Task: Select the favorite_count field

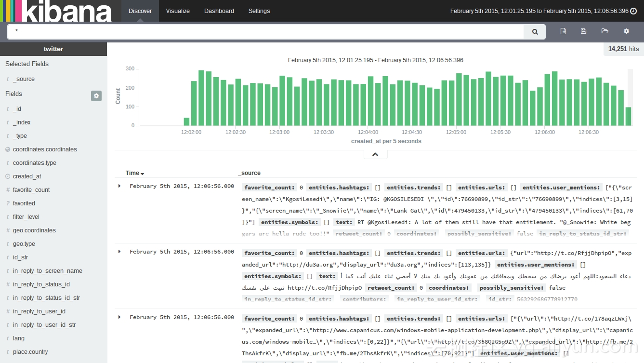Action: point(31,190)
